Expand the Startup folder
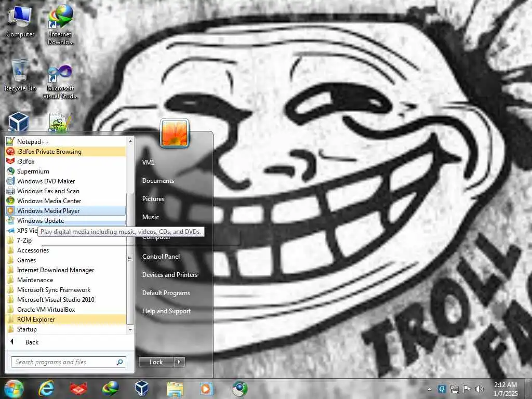This screenshot has height=399, width=532. [65, 329]
